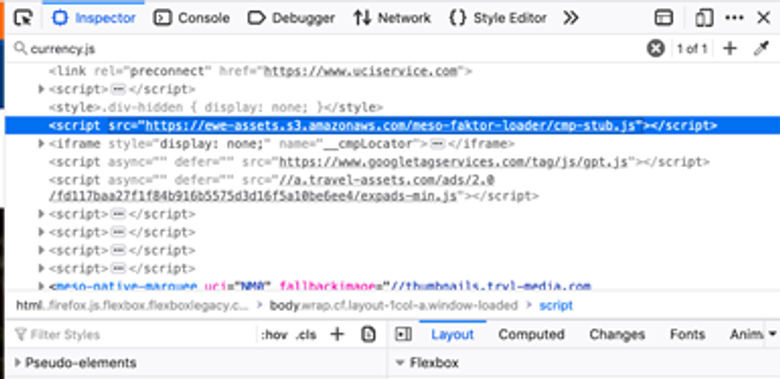Add new node with plus icon
This screenshot has width=780, height=379.
click(x=730, y=49)
